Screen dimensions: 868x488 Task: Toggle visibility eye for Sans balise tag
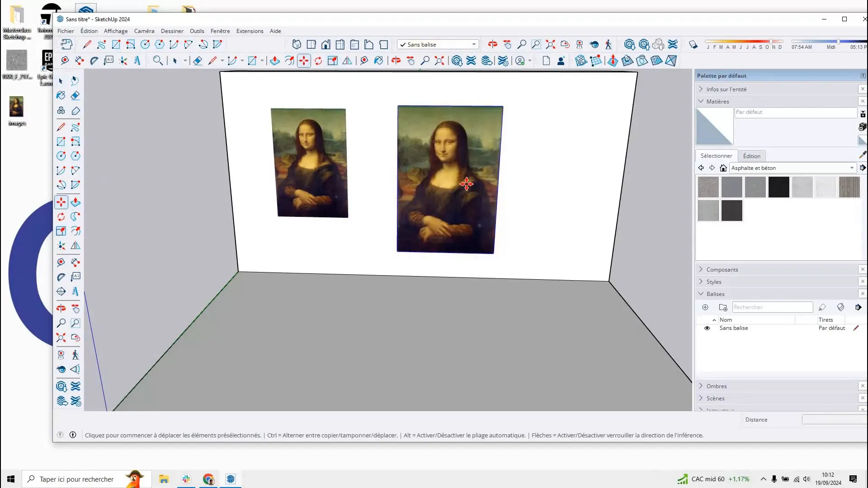[707, 328]
